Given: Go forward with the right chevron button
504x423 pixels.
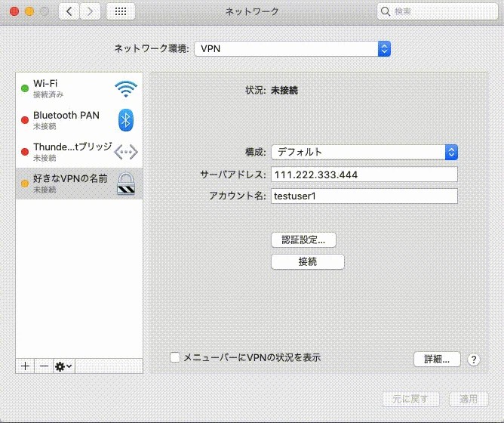Looking at the screenshot, I should coord(90,11).
